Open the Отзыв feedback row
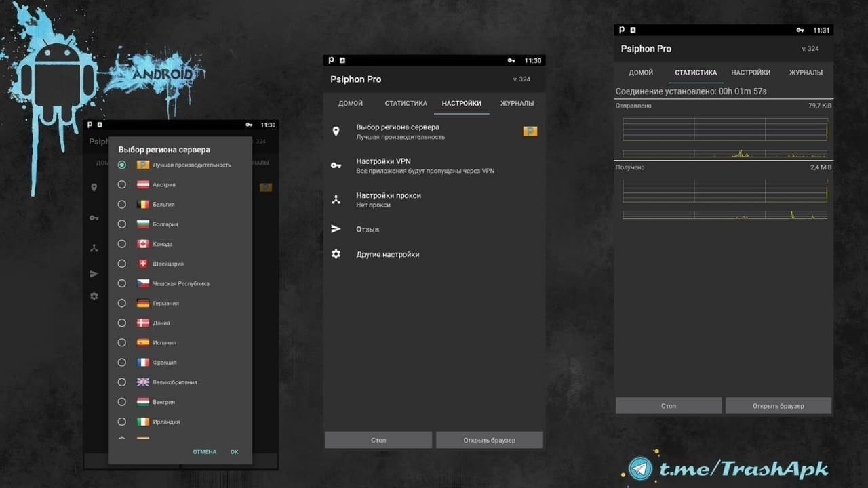Viewport: 868px width, 488px height. 434,229
